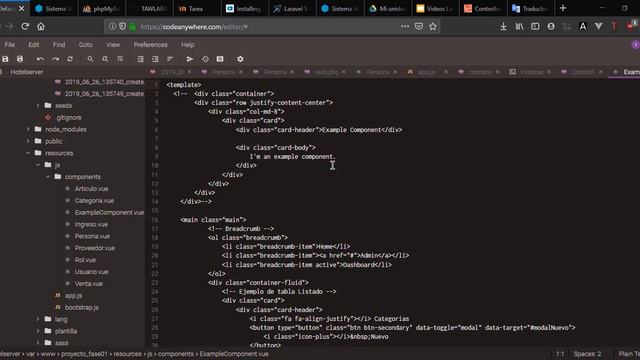
Task: Click the Find and Replace icon
Action: click(x=105, y=59)
